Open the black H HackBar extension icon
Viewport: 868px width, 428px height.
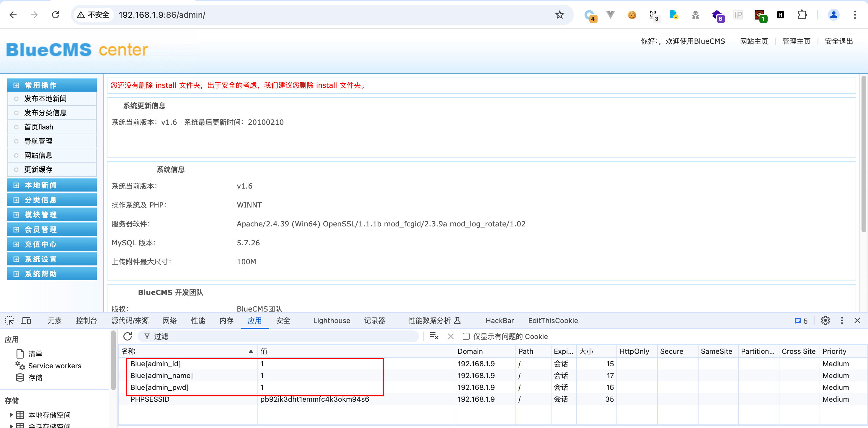780,15
